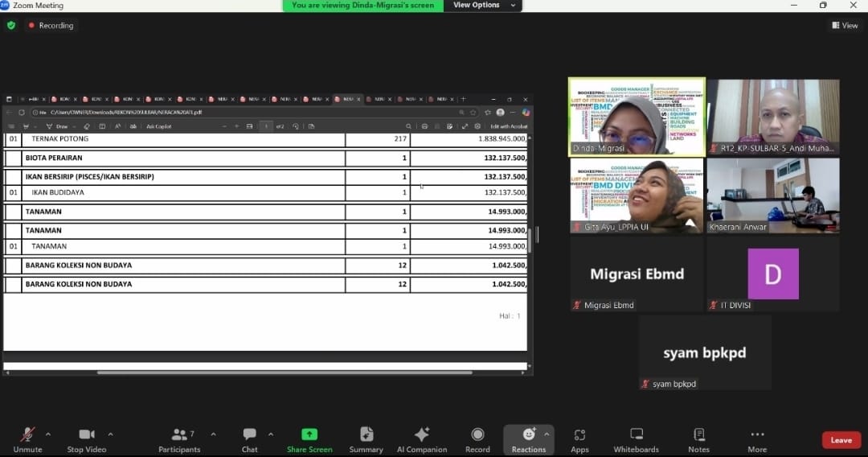Open the View Options dropdown
The height and width of the screenshot is (457, 868).
(481, 6)
